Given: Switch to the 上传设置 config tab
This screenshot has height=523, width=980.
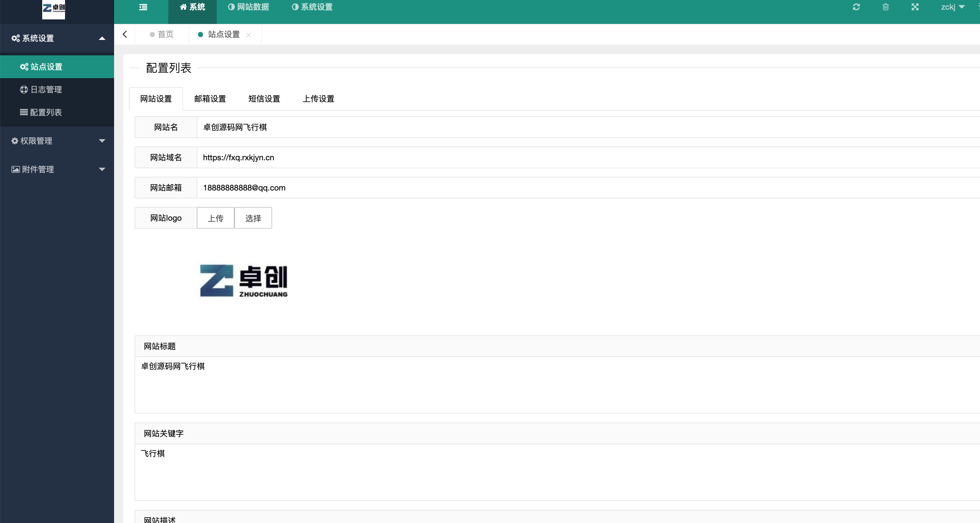Looking at the screenshot, I should click(318, 99).
